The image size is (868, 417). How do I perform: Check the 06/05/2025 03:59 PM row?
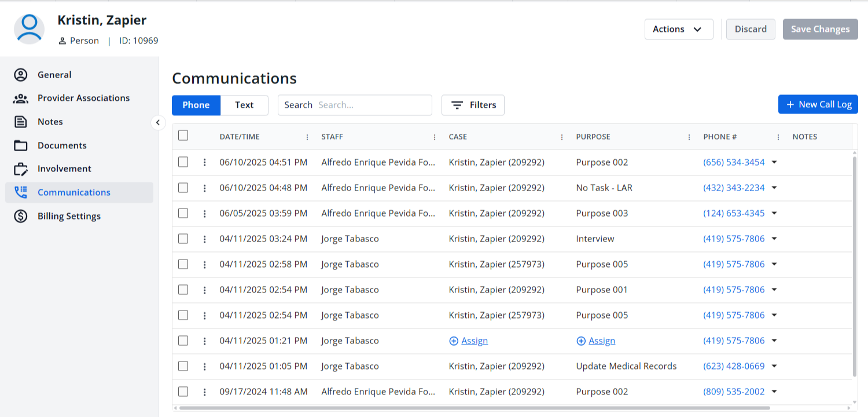pyautogui.click(x=183, y=213)
